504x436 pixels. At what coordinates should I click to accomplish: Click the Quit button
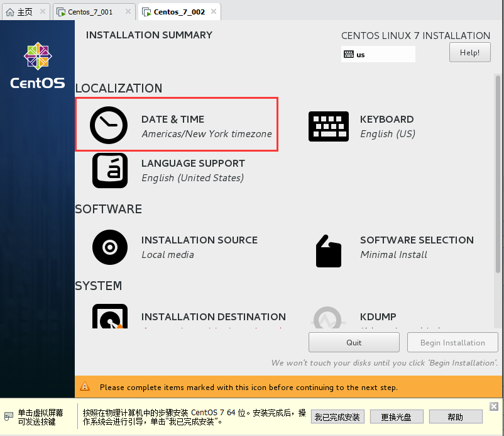tap(354, 342)
